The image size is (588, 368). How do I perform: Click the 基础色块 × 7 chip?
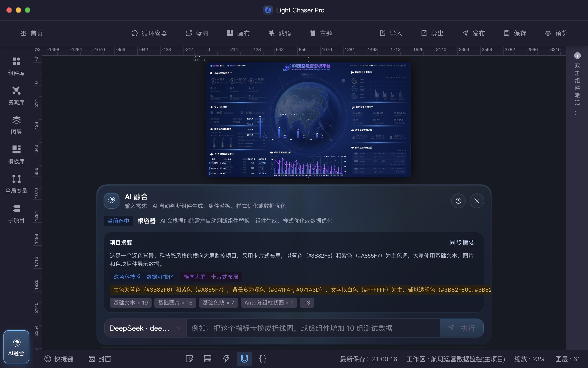click(218, 302)
